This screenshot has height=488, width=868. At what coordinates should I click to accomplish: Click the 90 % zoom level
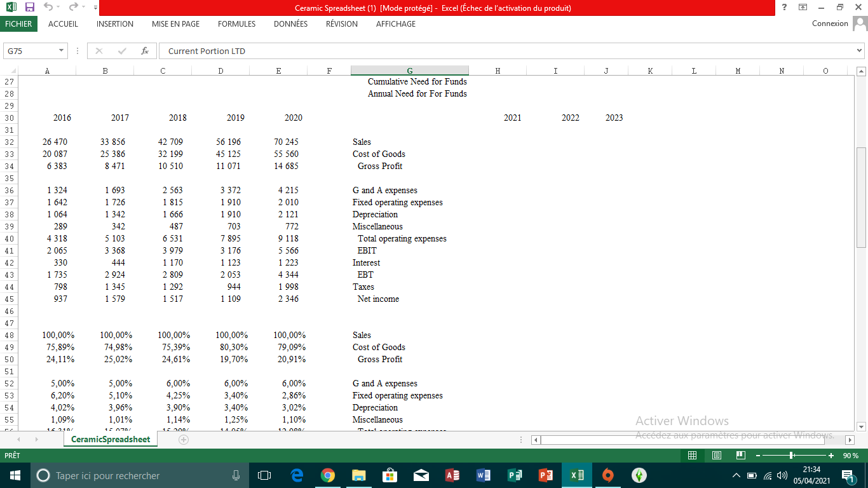pos(851,455)
